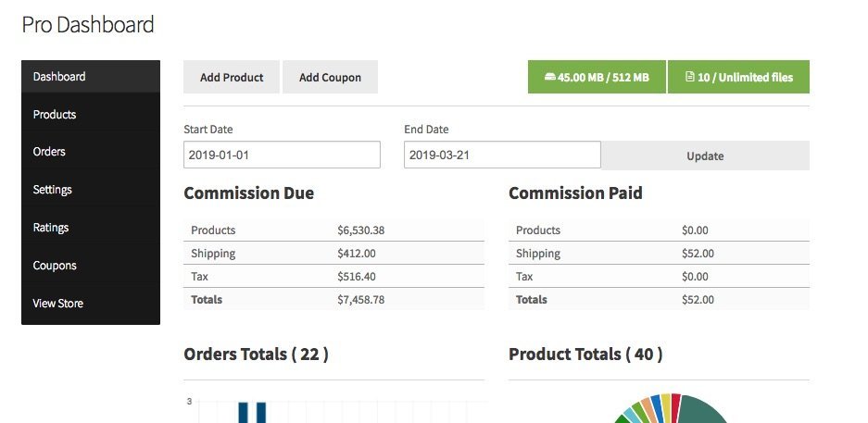Image resolution: width=868 pixels, height=423 pixels.
Task: Select the $412.00 shipping due value
Action: (x=357, y=254)
